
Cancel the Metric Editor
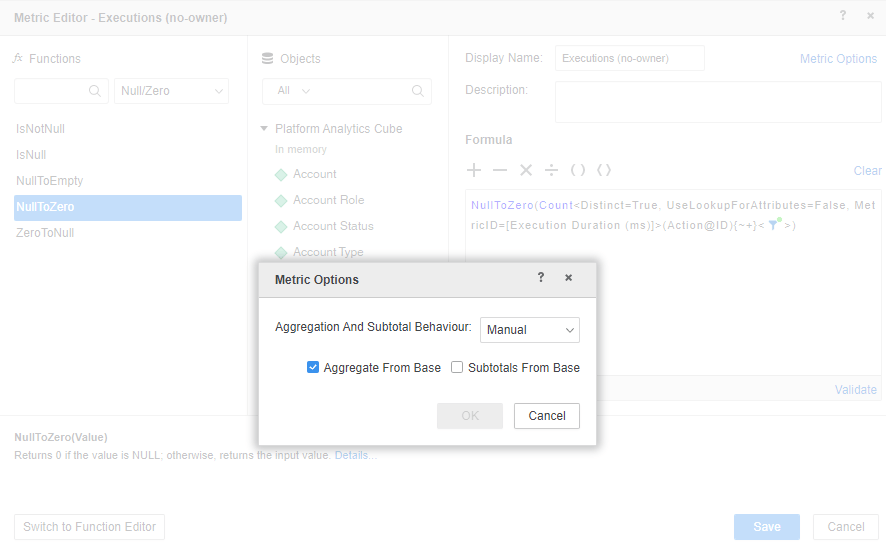coord(846,527)
